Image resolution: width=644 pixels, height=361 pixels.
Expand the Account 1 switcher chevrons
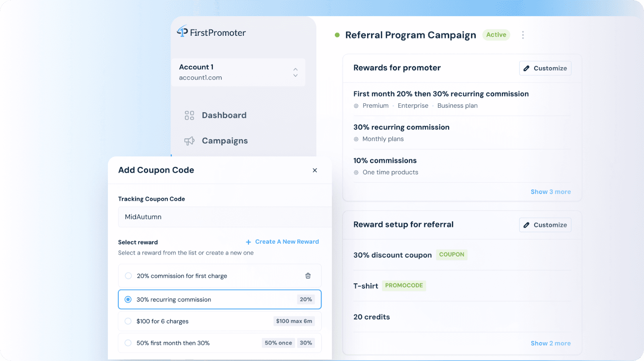pos(295,72)
